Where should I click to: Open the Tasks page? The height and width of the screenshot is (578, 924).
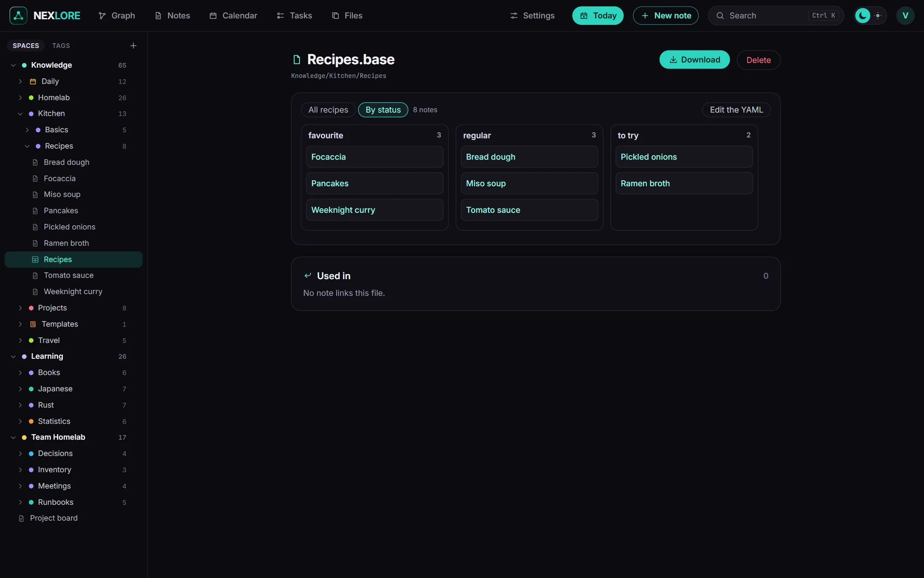click(x=294, y=15)
